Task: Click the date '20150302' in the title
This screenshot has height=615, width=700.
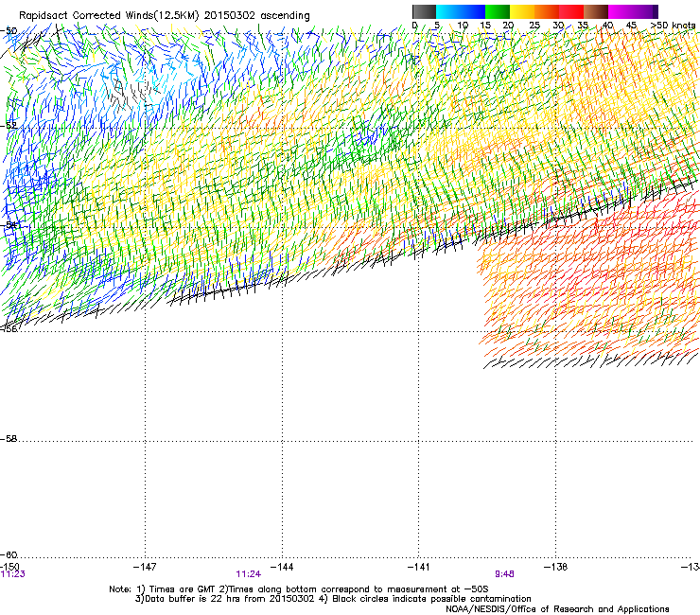Action: click(230, 16)
